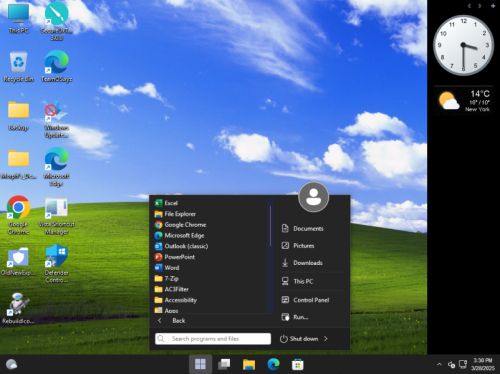Launch Word from start menu list

pos(167,268)
